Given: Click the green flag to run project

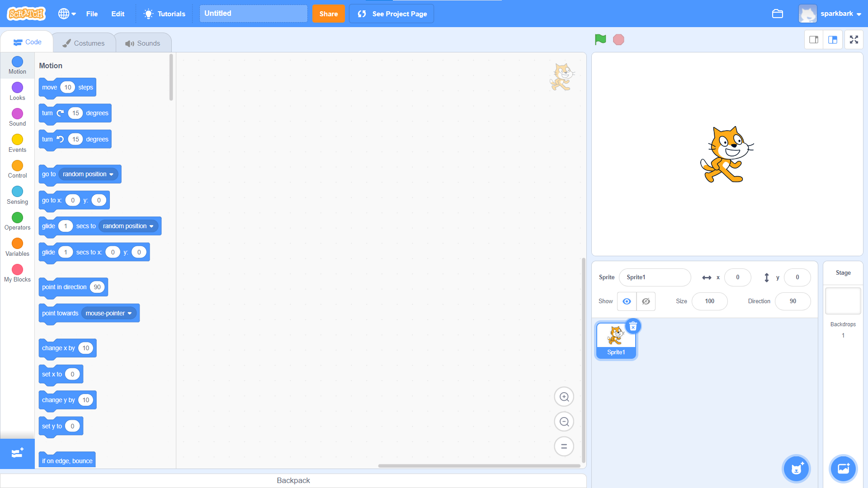Looking at the screenshot, I should [600, 40].
